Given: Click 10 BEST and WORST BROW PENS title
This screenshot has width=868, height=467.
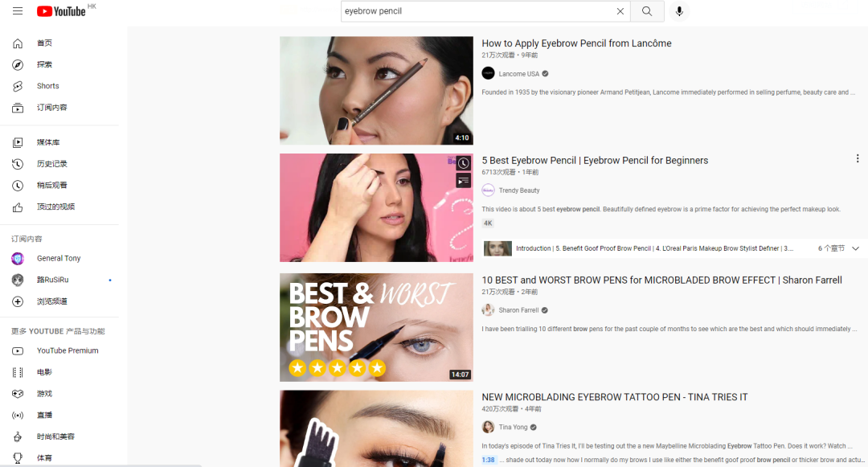Looking at the screenshot, I should pos(661,281).
